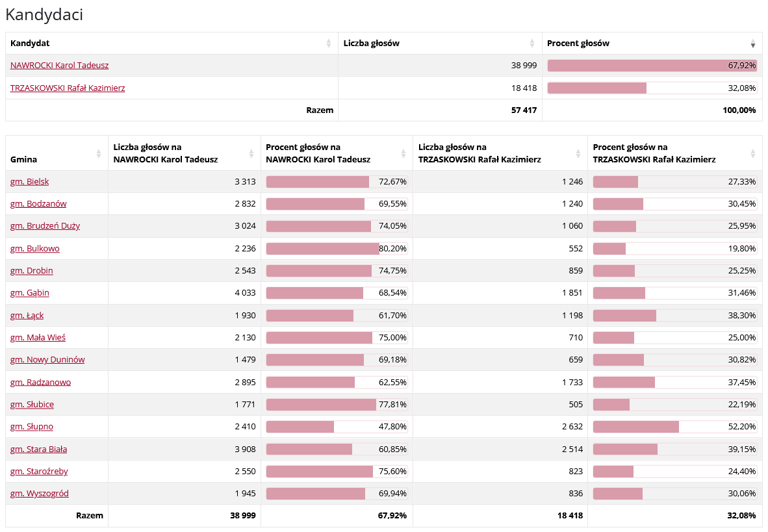768x532 pixels.
Task: Click sort icon for 'Liczba głosów na NAWROCKI'
Action: pyautogui.click(x=251, y=154)
